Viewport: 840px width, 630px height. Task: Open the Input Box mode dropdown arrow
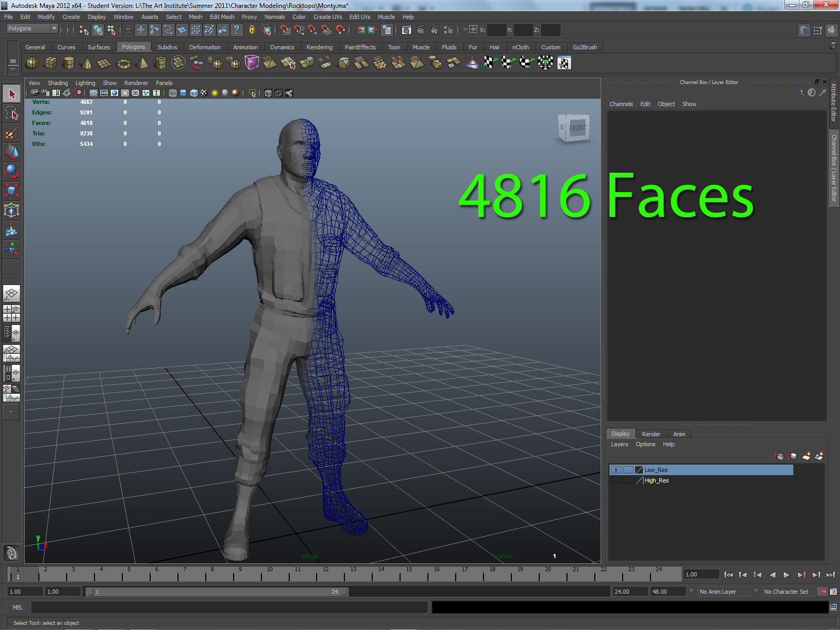pyautogui.click(x=465, y=29)
